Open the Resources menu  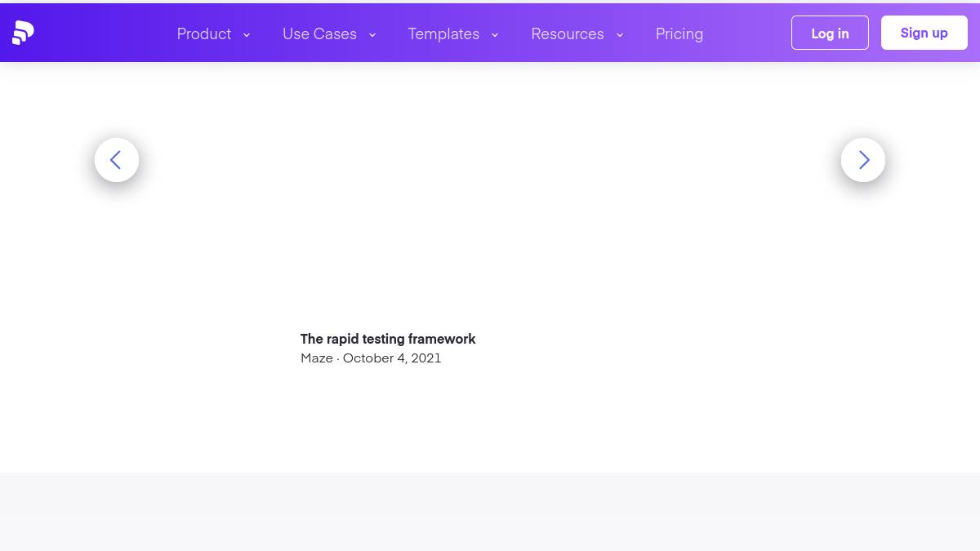pyautogui.click(x=568, y=33)
